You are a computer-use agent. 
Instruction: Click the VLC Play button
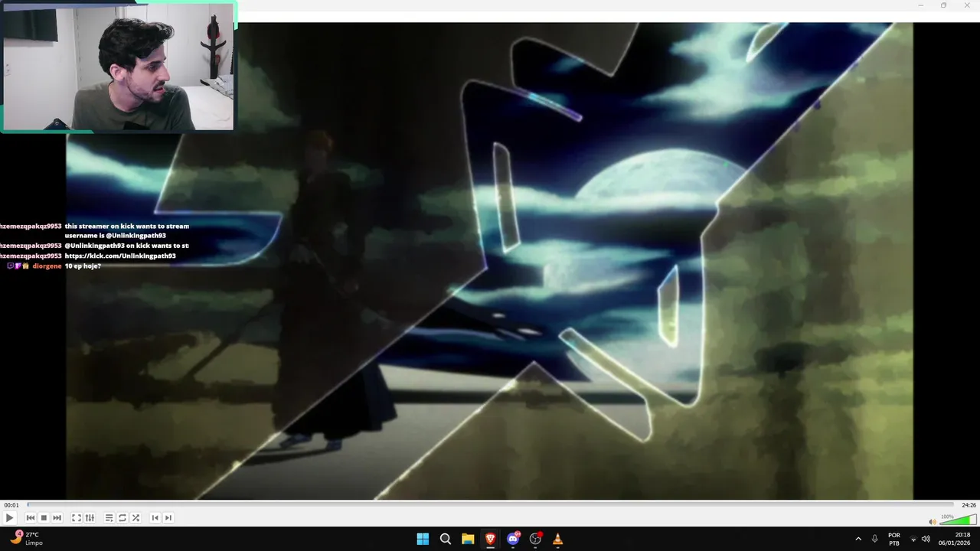9,518
